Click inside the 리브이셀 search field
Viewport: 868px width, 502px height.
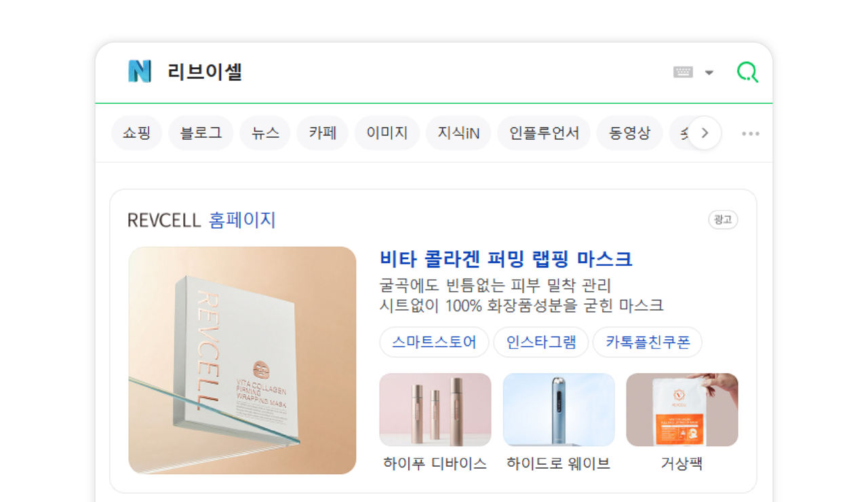click(414, 72)
